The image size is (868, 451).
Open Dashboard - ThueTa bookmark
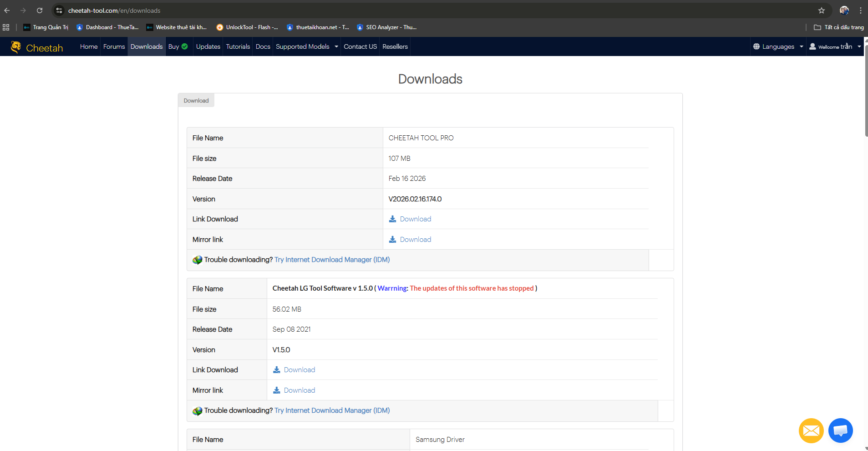107,27
